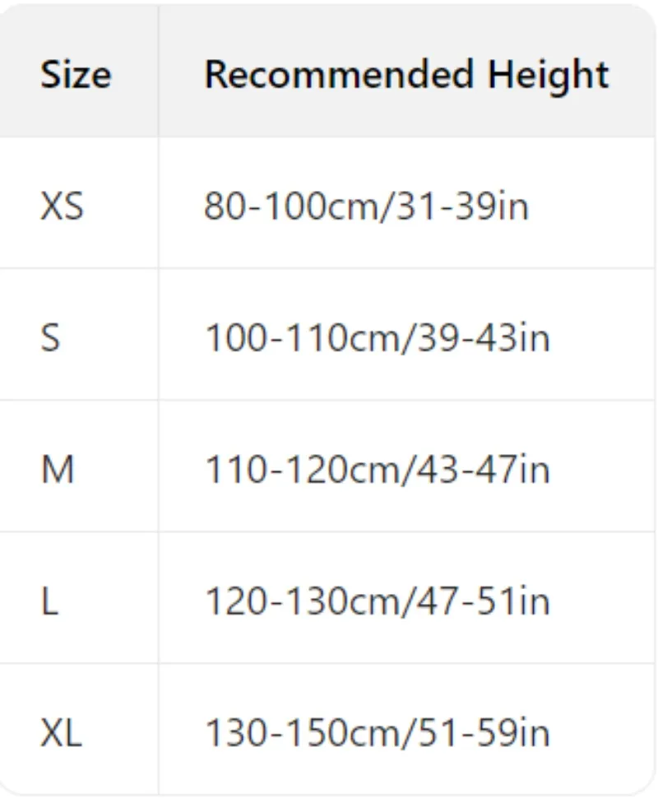
Task: Select the S size cell
Action: (x=51, y=338)
